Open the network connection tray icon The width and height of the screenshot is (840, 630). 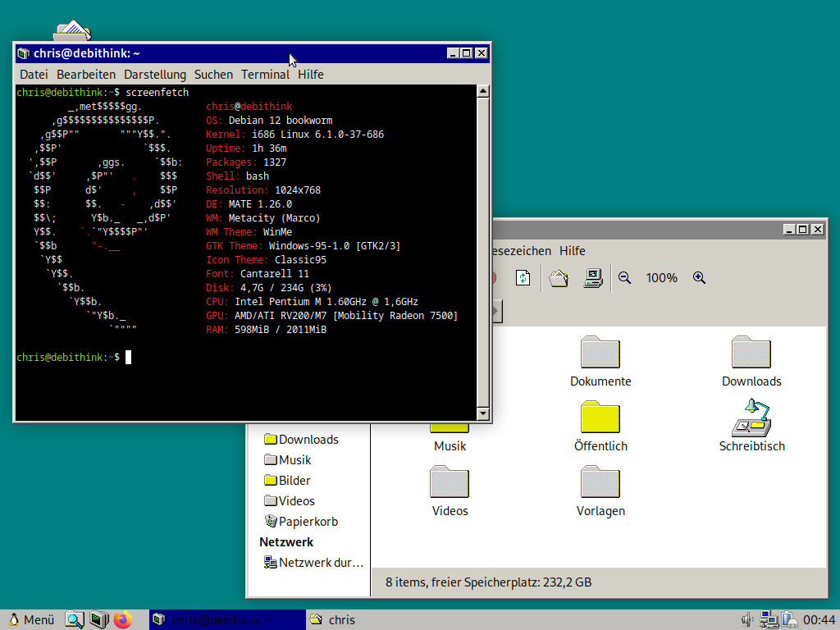[769, 620]
